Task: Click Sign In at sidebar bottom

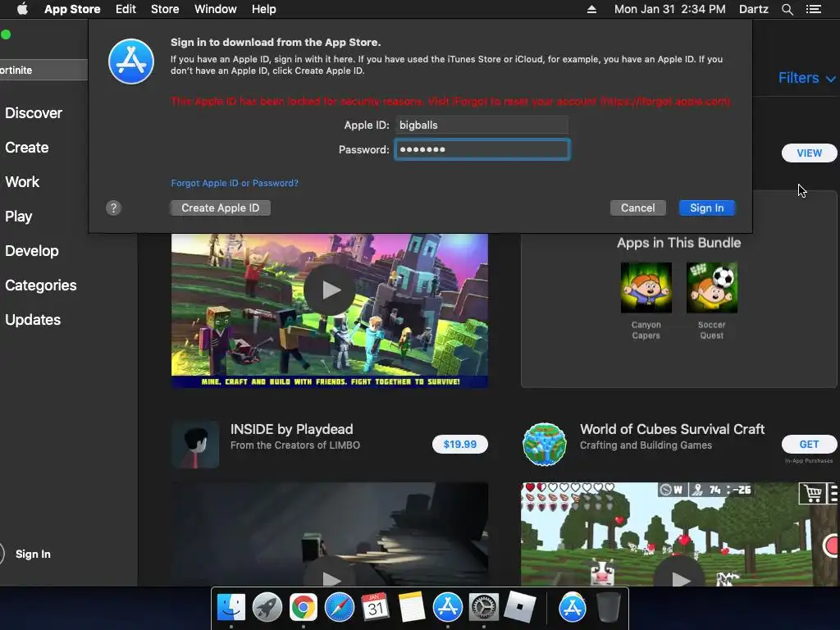Action: tap(33, 554)
